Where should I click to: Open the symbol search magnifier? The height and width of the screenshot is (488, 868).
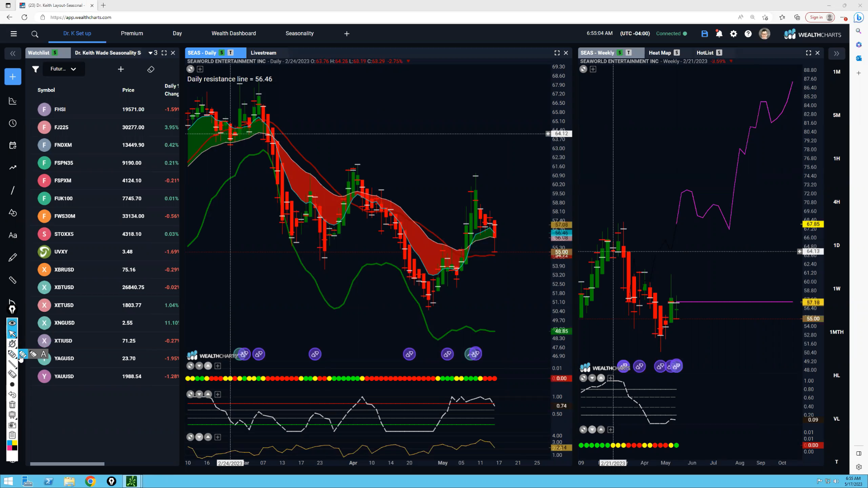[x=35, y=34]
